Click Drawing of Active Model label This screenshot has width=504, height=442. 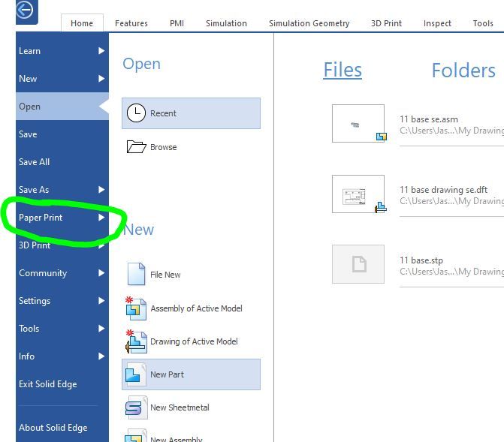click(x=194, y=341)
